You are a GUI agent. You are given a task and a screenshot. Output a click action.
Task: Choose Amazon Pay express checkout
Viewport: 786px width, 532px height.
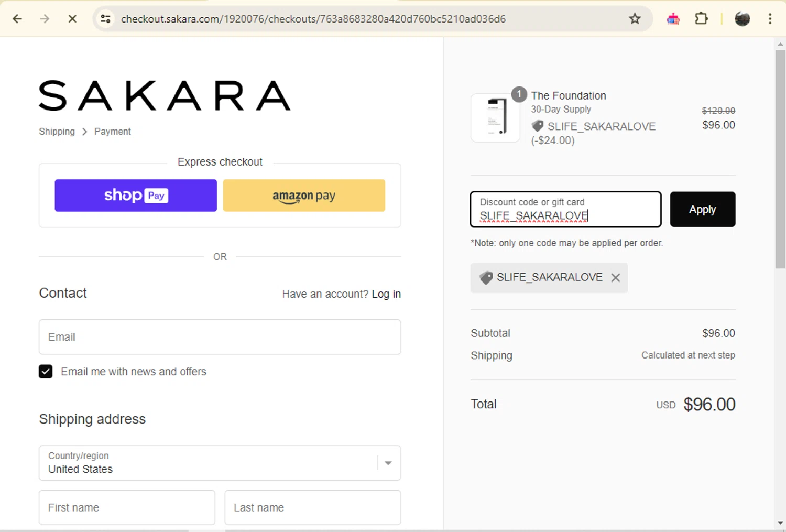click(x=304, y=196)
